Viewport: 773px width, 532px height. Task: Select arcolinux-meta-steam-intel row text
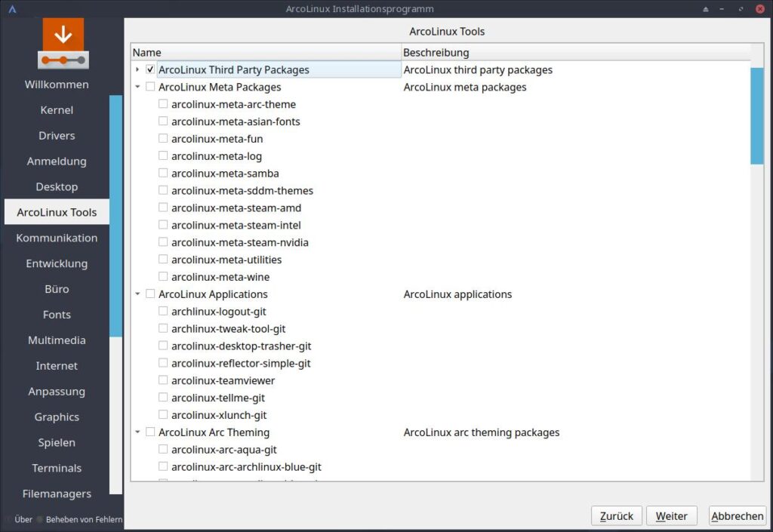236,225
